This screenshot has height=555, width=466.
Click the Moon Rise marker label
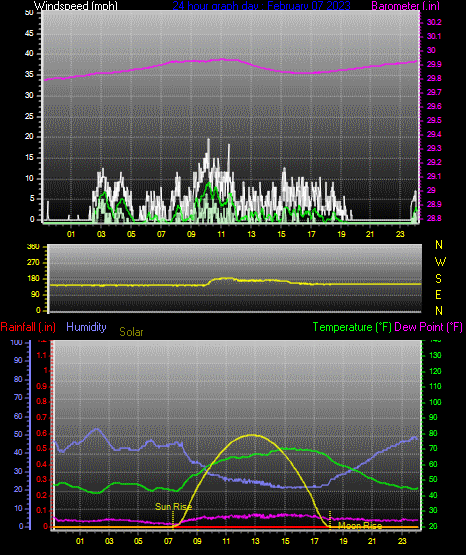[x=360, y=526]
